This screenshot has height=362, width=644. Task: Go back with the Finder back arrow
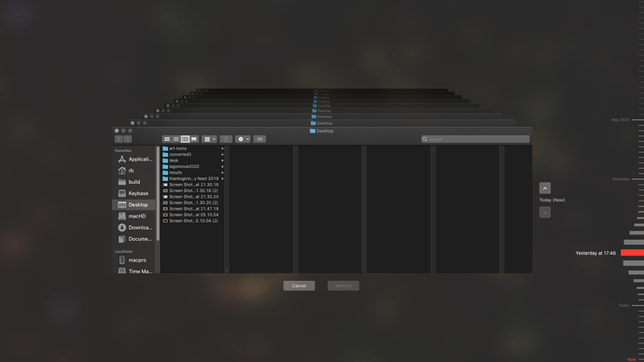point(119,139)
